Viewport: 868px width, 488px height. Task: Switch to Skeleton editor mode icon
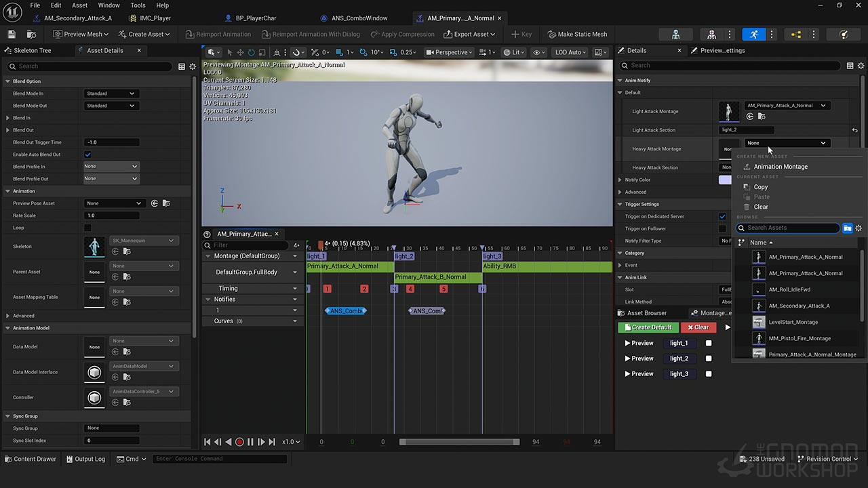pos(675,34)
